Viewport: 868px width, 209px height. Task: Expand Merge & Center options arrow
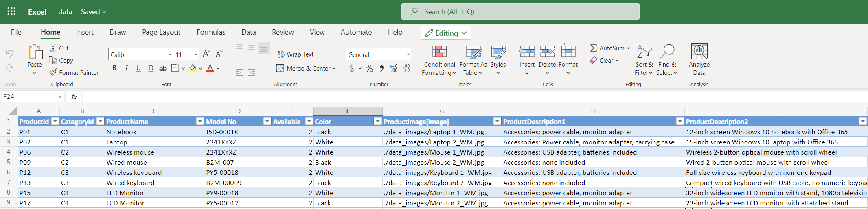(x=334, y=69)
